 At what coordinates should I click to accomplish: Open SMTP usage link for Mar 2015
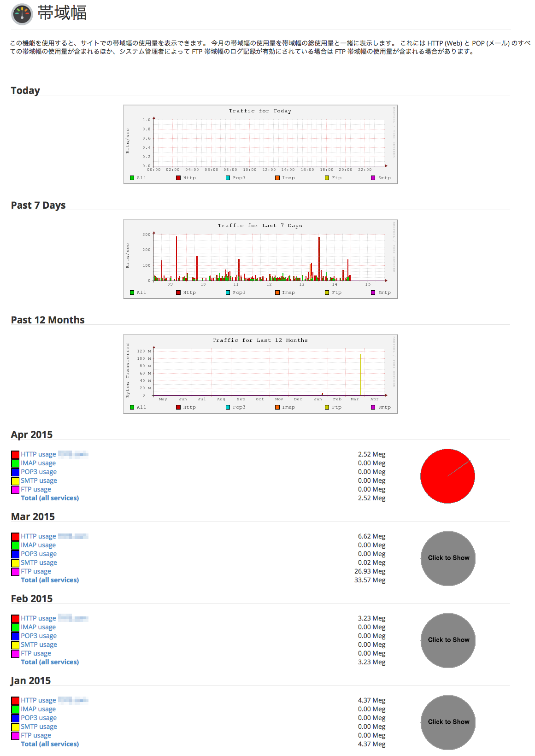tap(39, 563)
